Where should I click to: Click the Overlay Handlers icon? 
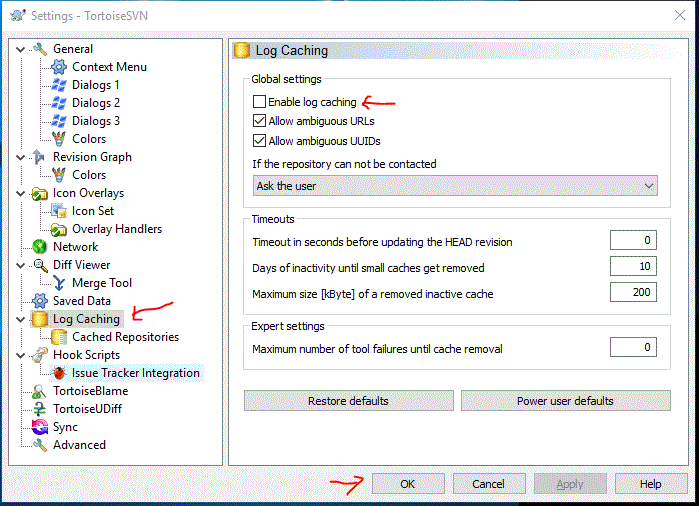tap(59, 229)
